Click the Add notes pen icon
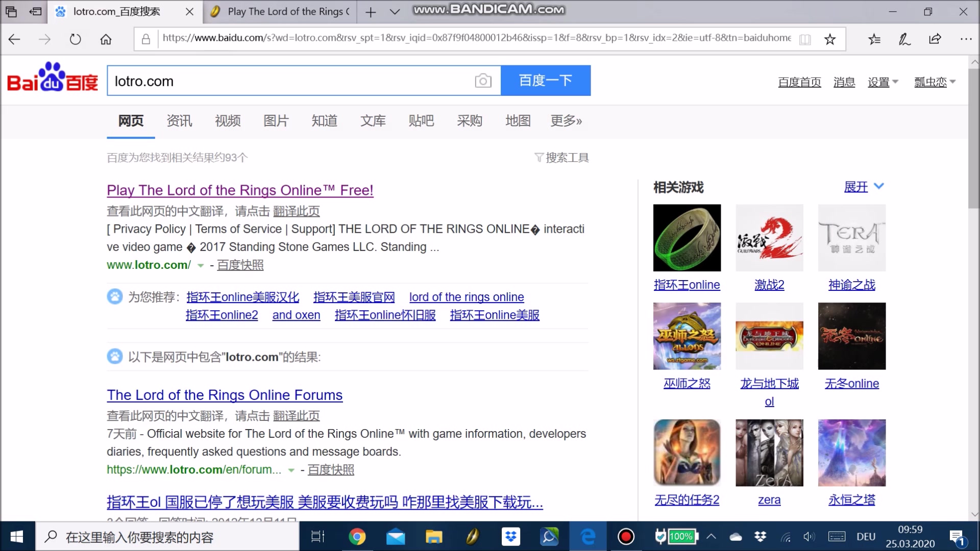 904,39
